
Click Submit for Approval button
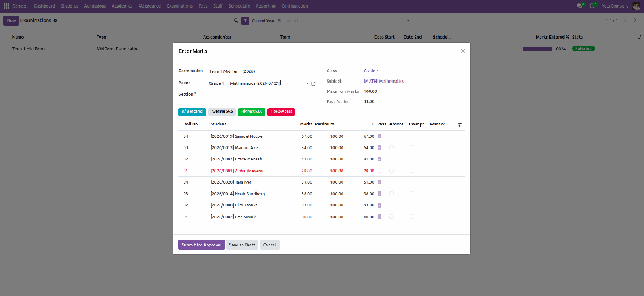coord(201,245)
